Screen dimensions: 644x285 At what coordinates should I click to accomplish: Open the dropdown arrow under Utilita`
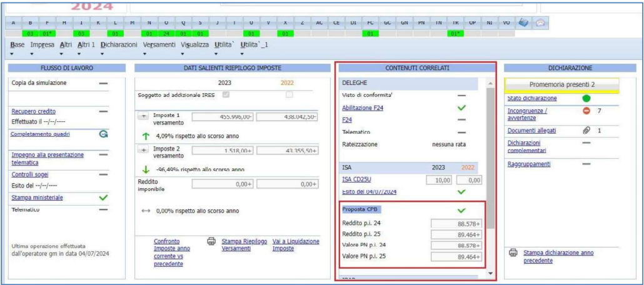(216, 53)
